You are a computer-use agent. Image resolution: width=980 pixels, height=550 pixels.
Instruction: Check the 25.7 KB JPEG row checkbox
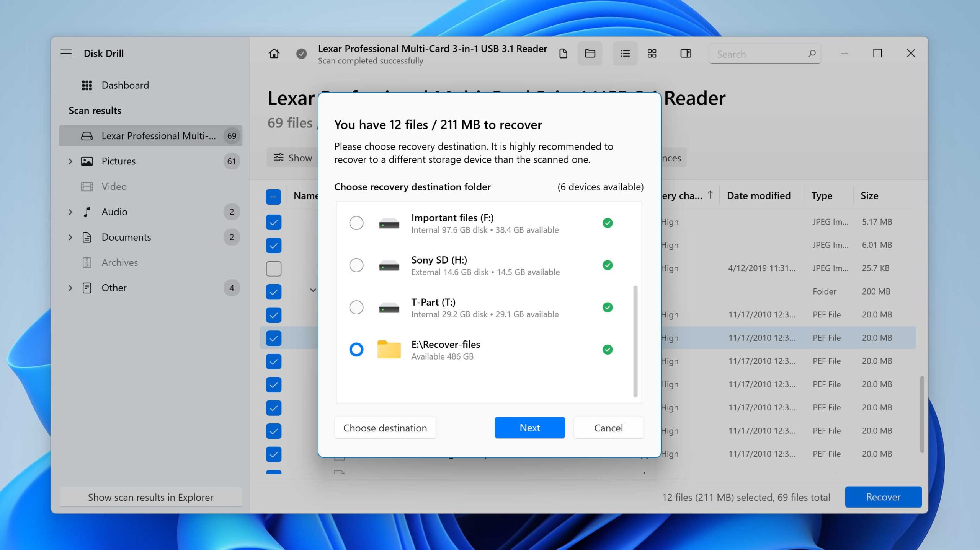(x=273, y=268)
